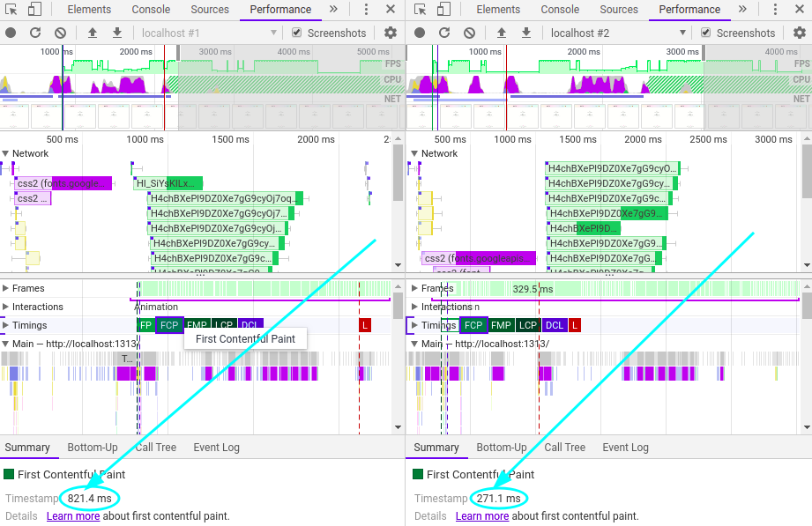Close the left DevTools panel
This screenshot has width=812, height=526.
click(391, 10)
